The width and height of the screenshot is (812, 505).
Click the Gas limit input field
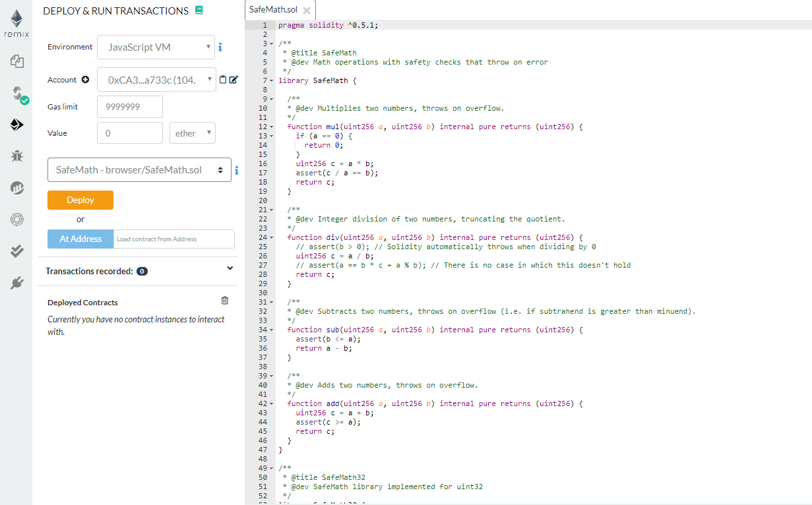click(x=130, y=107)
